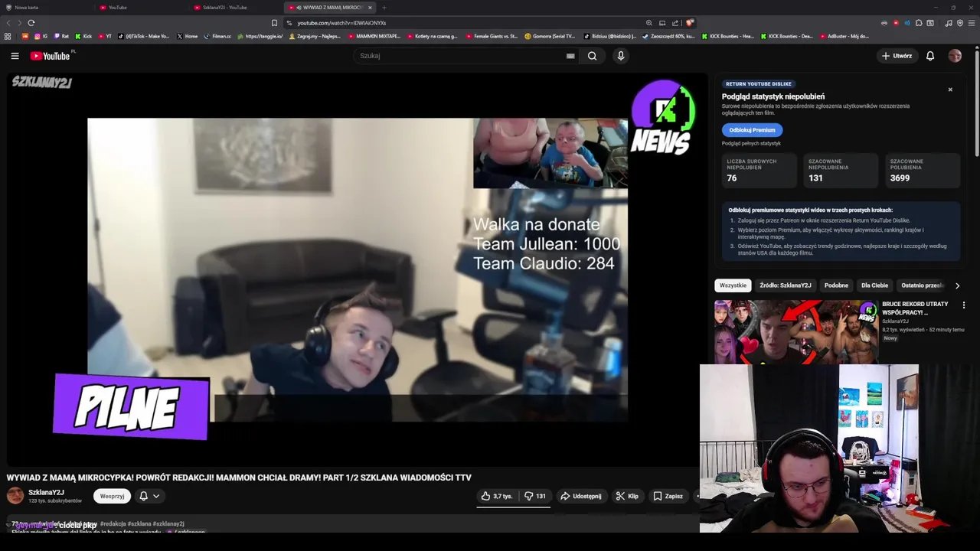Select the Dla Ciebie filter chip

874,285
